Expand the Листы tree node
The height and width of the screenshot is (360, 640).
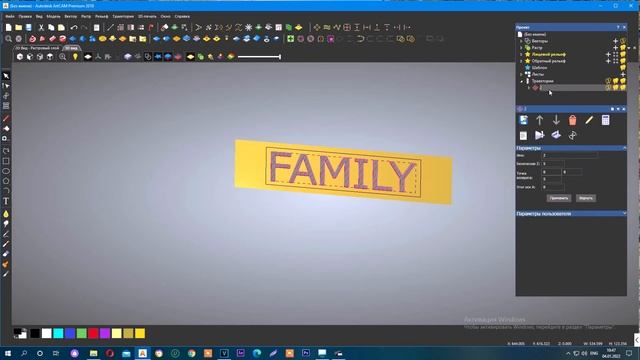pyautogui.click(x=521, y=74)
